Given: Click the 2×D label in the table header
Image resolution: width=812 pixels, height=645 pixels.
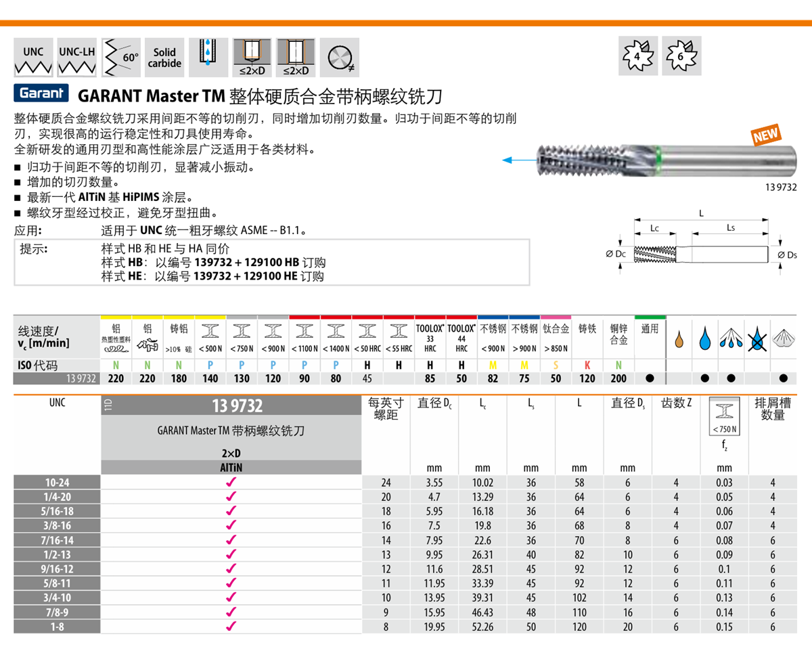Looking at the screenshot, I should point(231,452).
